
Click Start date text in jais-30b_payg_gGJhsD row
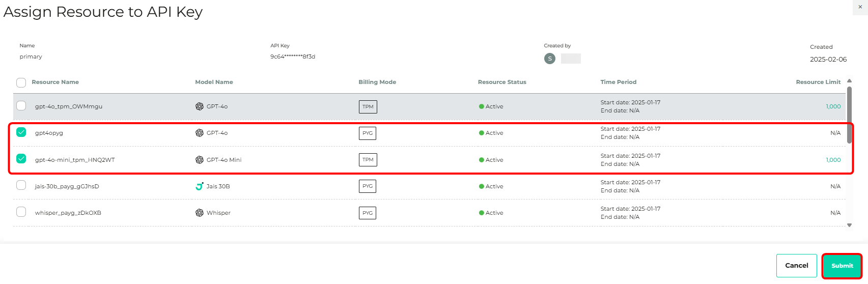pyautogui.click(x=631, y=182)
